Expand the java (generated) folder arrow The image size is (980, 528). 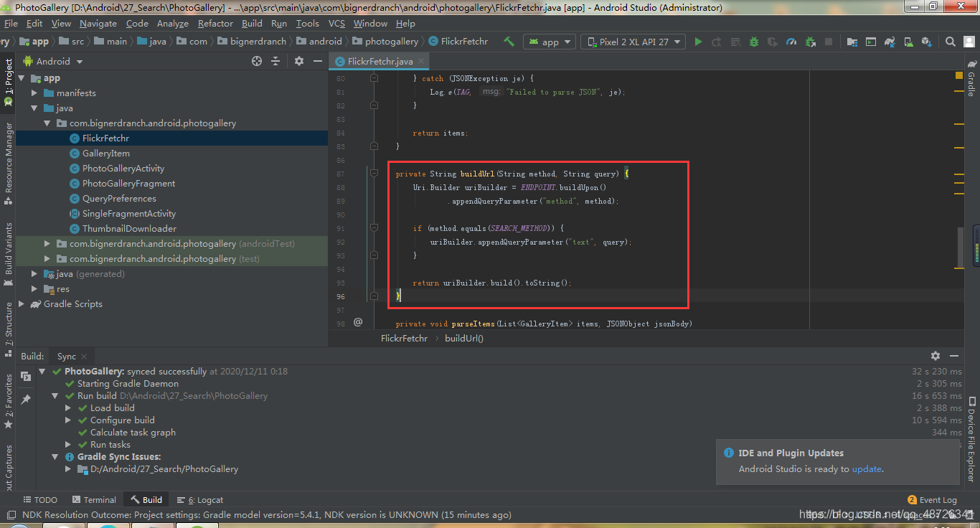tap(34, 274)
